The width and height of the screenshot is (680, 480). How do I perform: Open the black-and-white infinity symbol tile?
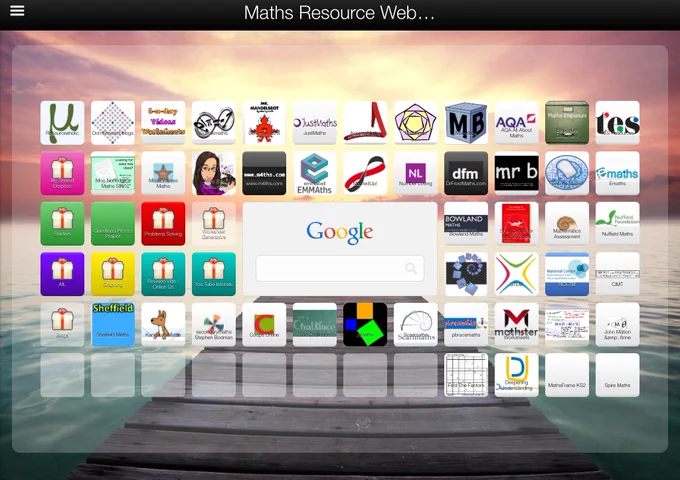point(214,123)
